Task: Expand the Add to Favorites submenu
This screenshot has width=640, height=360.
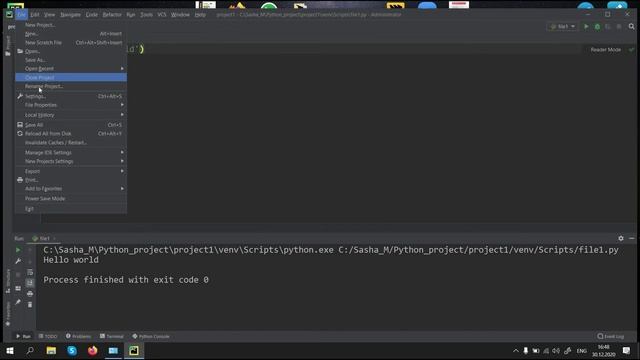Action: 71,189
